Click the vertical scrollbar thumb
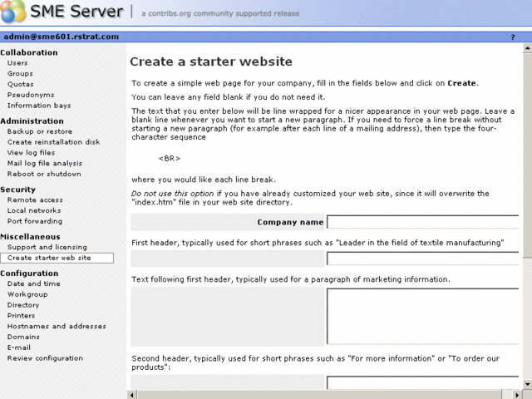Image resolution: width=532 pixels, height=399 pixels. coord(527,155)
